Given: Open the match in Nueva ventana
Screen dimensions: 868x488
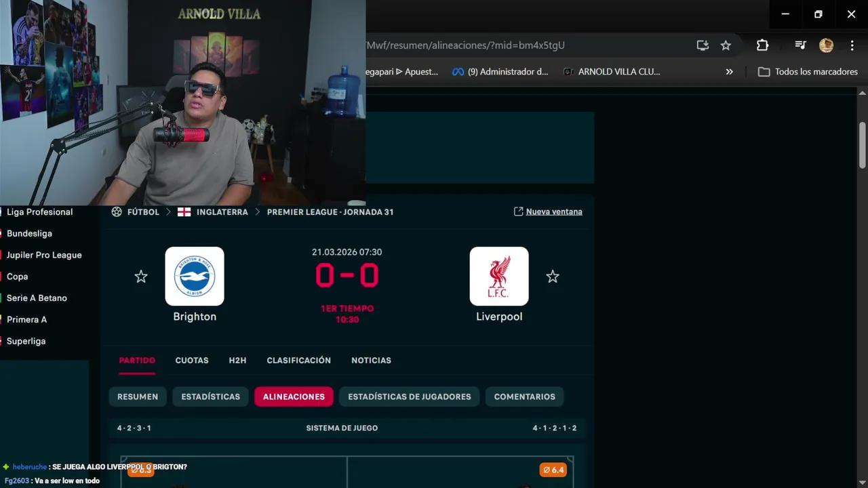Looking at the screenshot, I should click(554, 211).
